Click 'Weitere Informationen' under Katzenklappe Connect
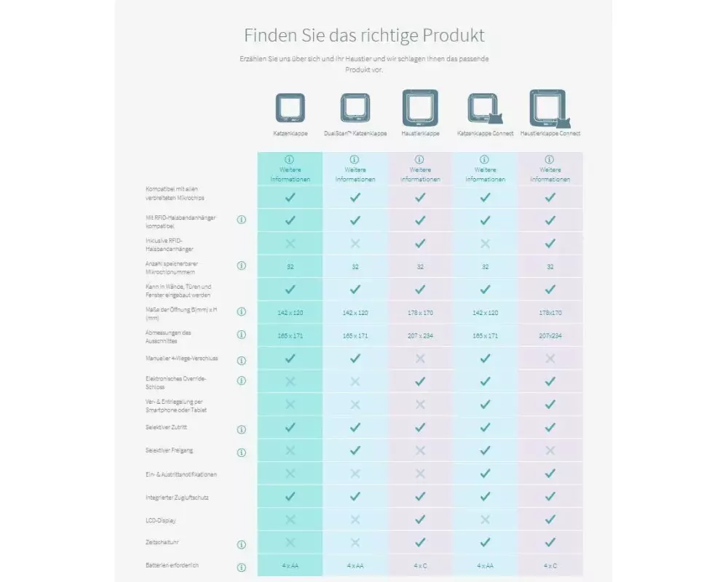Viewport: 728px width, 582px height. 485,169
